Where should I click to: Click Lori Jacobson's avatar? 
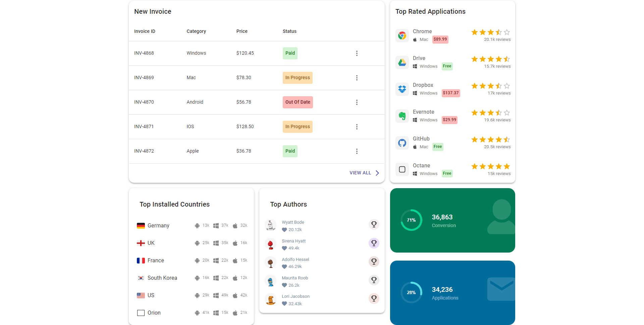[270, 300]
